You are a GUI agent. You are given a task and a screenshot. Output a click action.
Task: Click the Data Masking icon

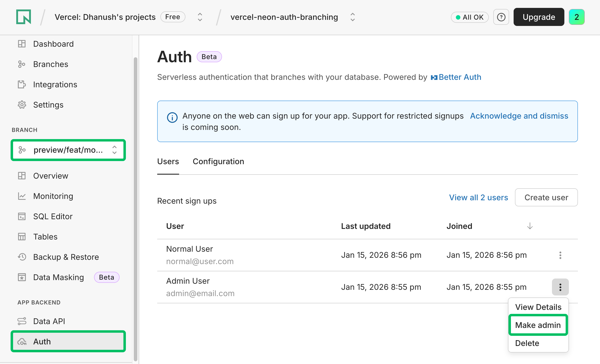pos(22,277)
